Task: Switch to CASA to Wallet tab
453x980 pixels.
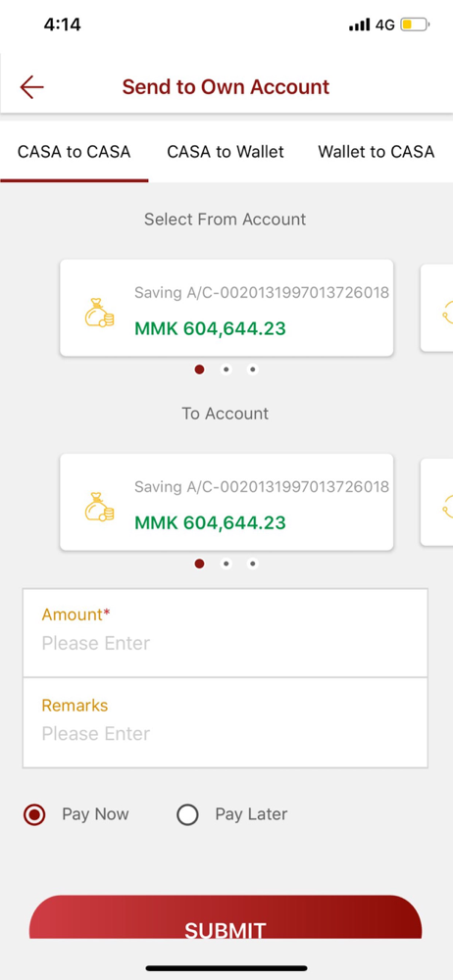Action: (x=226, y=152)
